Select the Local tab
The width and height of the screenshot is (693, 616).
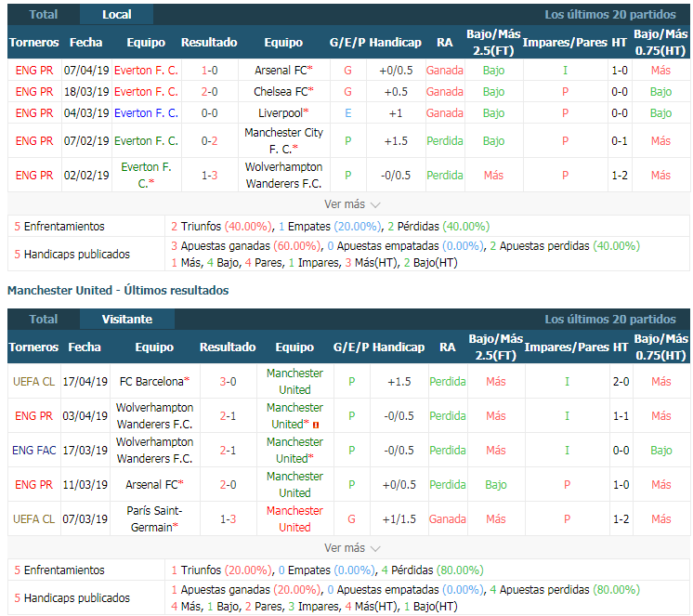pyautogui.click(x=117, y=15)
